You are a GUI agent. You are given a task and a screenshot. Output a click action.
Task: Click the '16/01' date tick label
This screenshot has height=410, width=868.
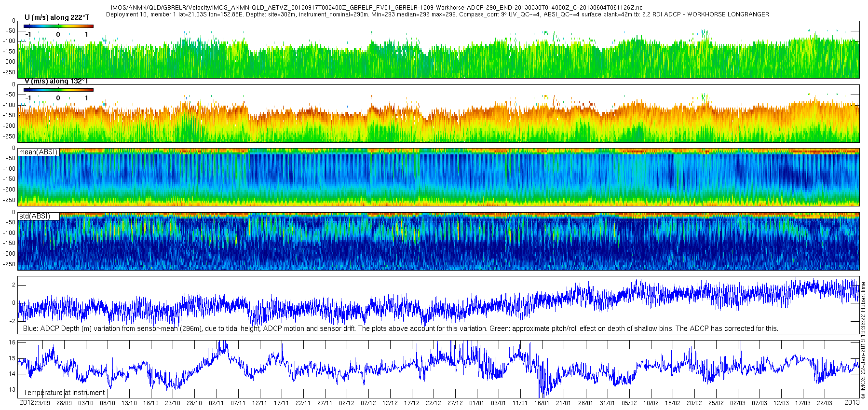coord(542,403)
